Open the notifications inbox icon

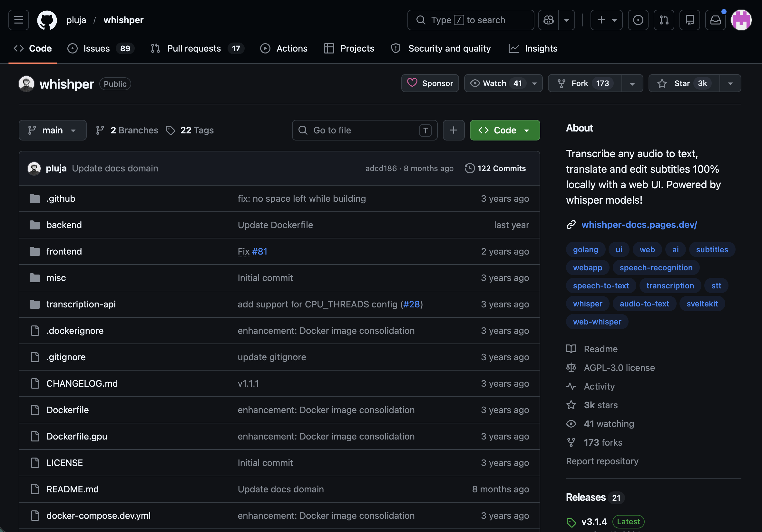(x=715, y=20)
